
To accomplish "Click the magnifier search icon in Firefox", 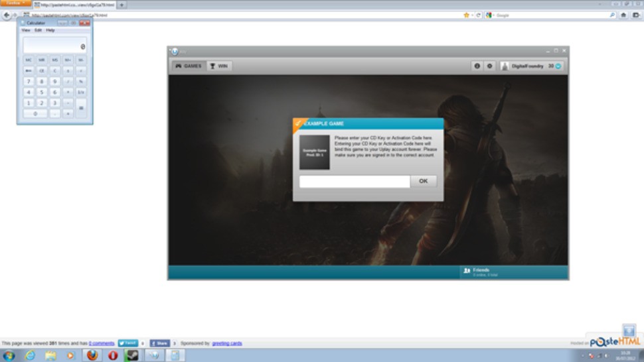I will (x=612, y=15).
